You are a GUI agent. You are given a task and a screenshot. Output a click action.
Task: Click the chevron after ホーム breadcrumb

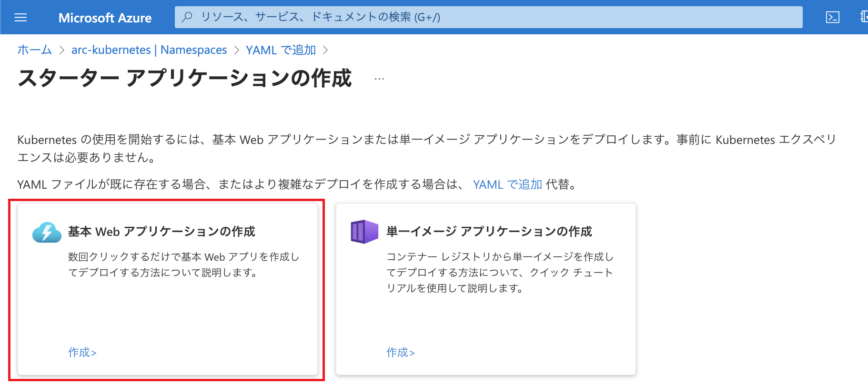(61, 50)
